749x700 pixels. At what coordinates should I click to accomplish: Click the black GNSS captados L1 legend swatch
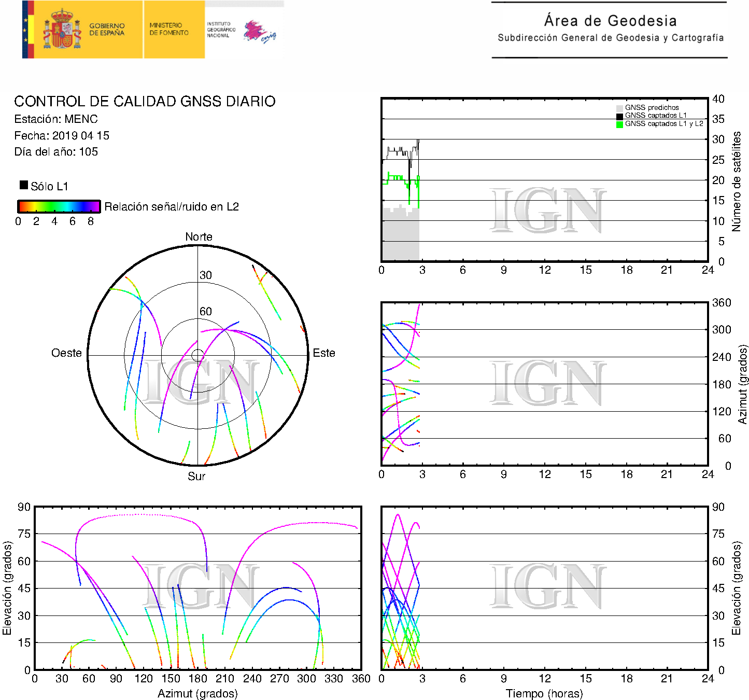[x=619, y=116]
